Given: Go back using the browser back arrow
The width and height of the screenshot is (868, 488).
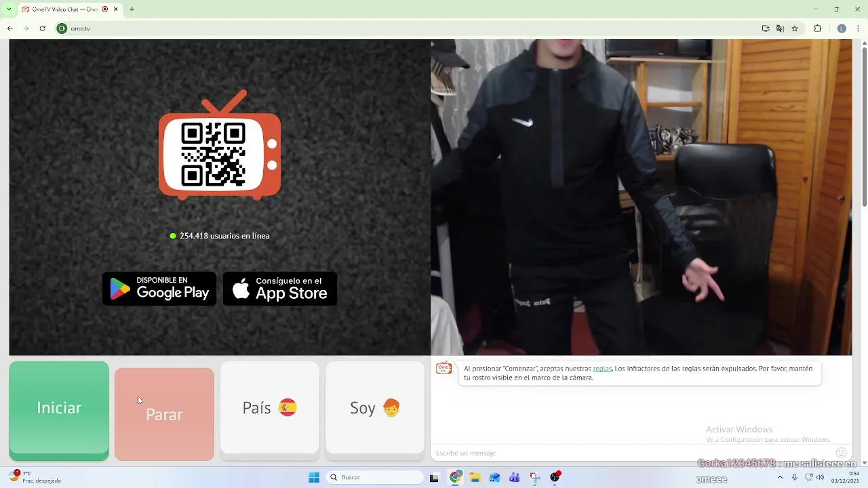Looking at the screenshot, I should (9, 28).
